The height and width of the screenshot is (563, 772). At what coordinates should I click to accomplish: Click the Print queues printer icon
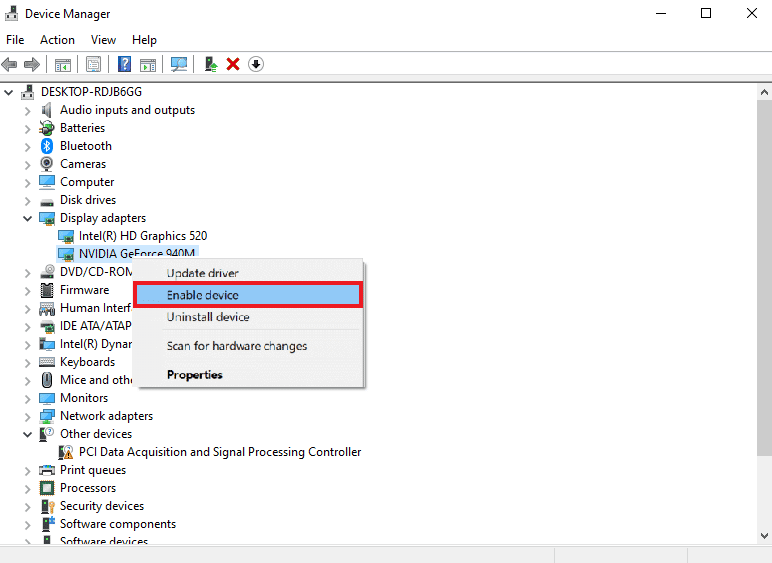[x=47, y=470]
